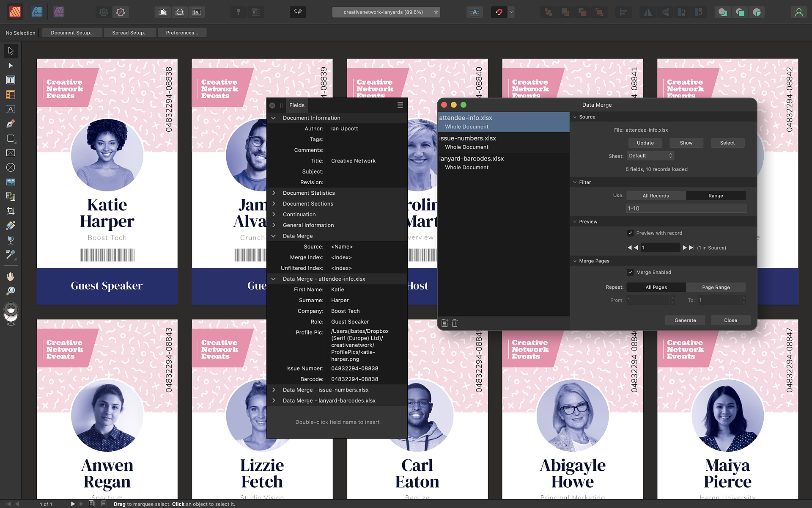Select the Pen tool

point(11,124)
